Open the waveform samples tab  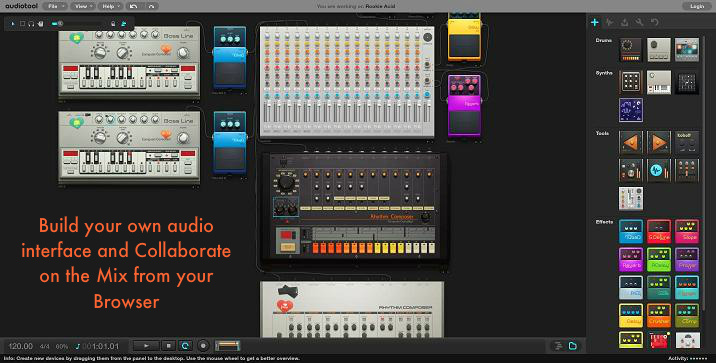tap(610, 22)
